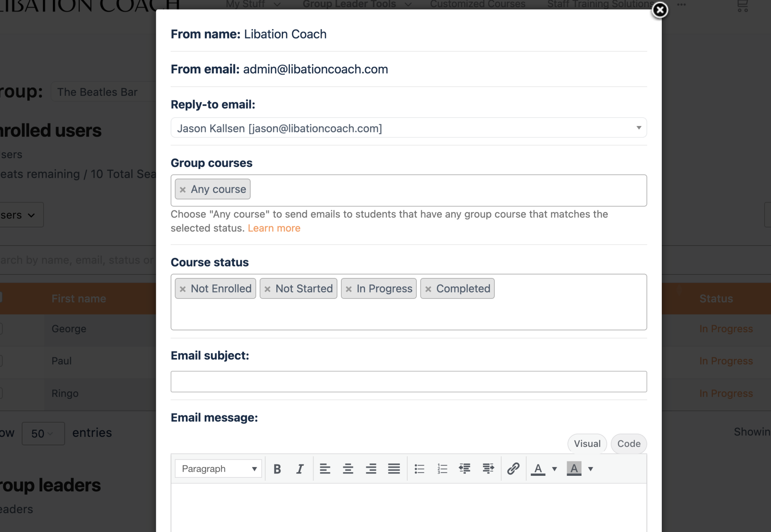
Task: Insert a numbered list
Action: tap(442, 469)
